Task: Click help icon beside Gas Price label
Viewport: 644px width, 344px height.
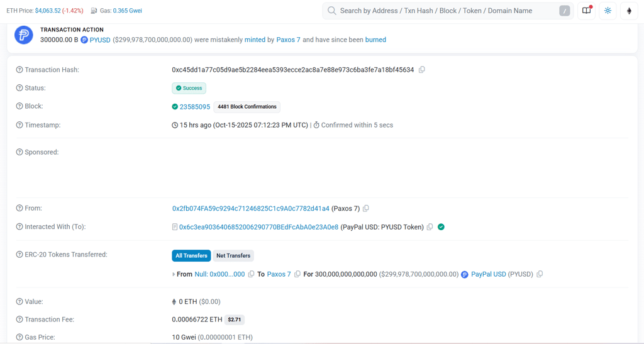Action: 19,337
